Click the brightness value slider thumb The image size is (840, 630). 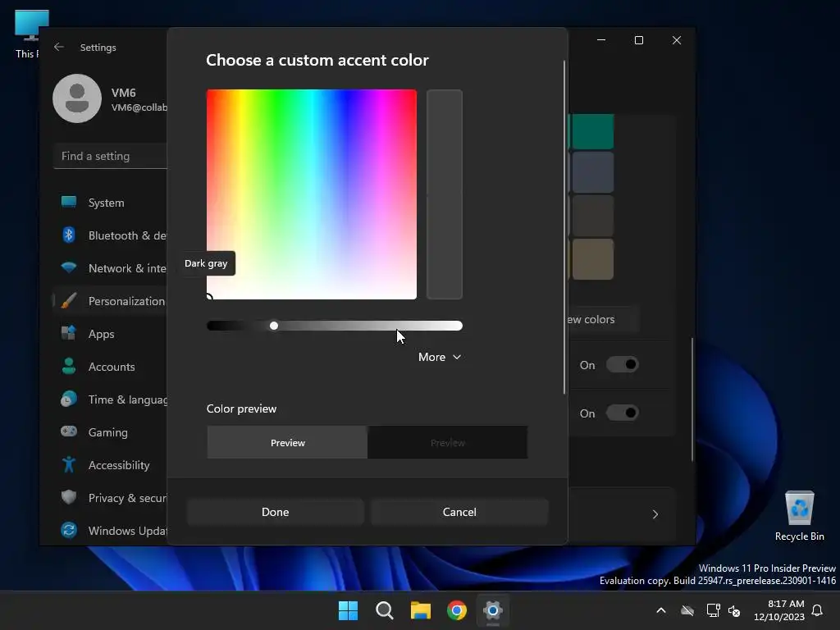[274, 326]
